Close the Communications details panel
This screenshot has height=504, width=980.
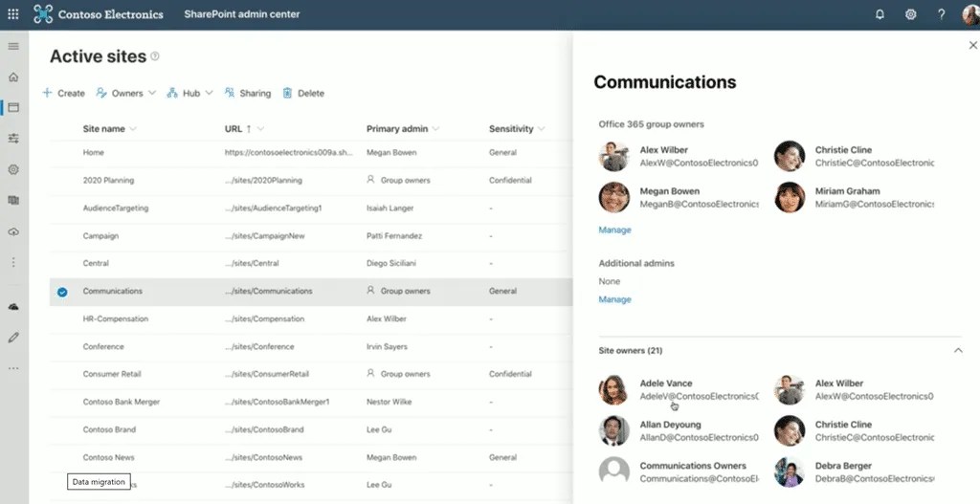coord(972,45)
